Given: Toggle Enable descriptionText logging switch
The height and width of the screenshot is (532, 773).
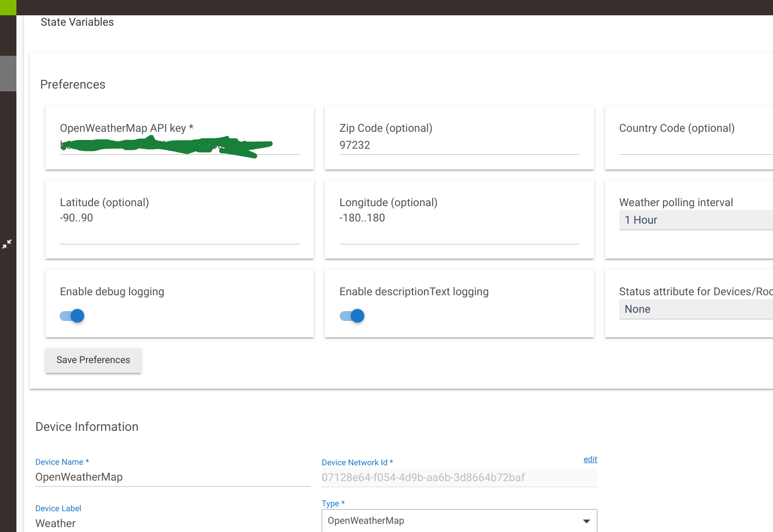Looking at the screenshot, I should point(352,315).
